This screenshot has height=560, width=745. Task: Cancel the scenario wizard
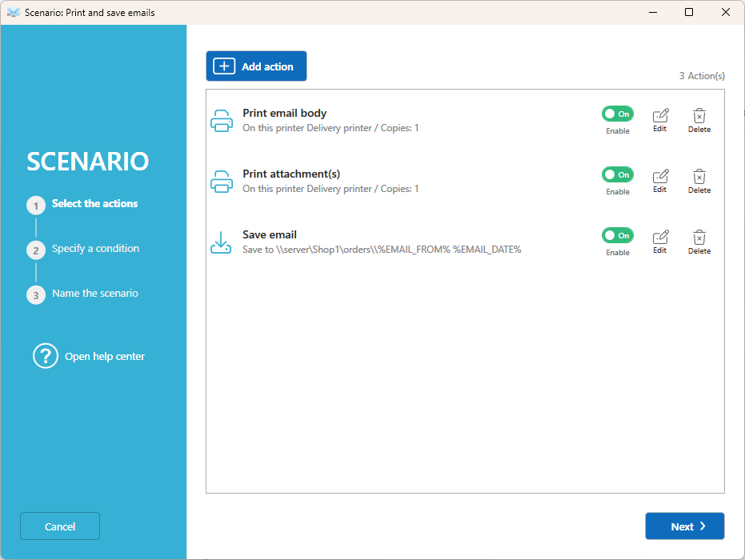(x=60, y=526)
